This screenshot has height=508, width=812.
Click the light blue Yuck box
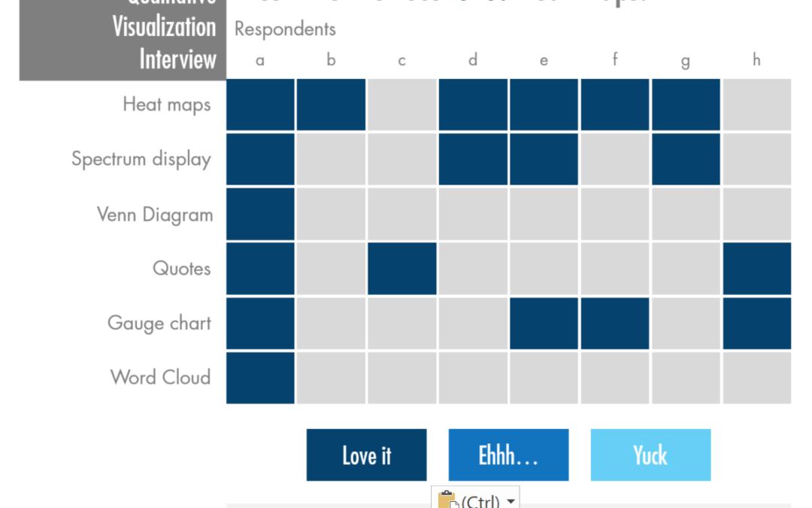[x=650, y=455]
